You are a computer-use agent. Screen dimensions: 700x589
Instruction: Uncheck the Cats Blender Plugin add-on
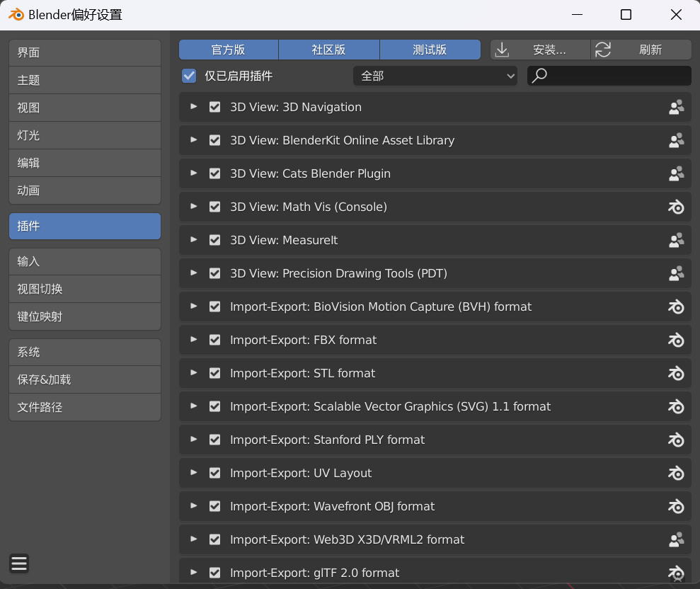214,173
